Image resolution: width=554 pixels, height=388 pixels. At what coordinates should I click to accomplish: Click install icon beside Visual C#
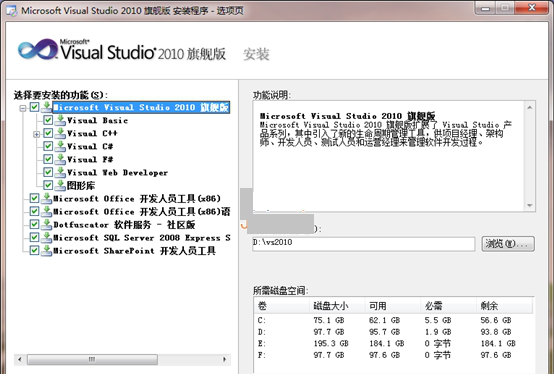tap(60, 146)
